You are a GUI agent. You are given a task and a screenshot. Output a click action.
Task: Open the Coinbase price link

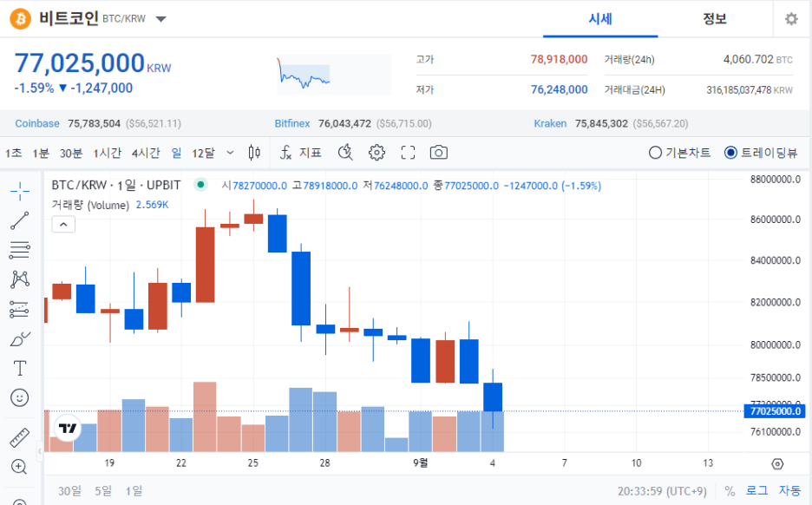pos(36,123)
